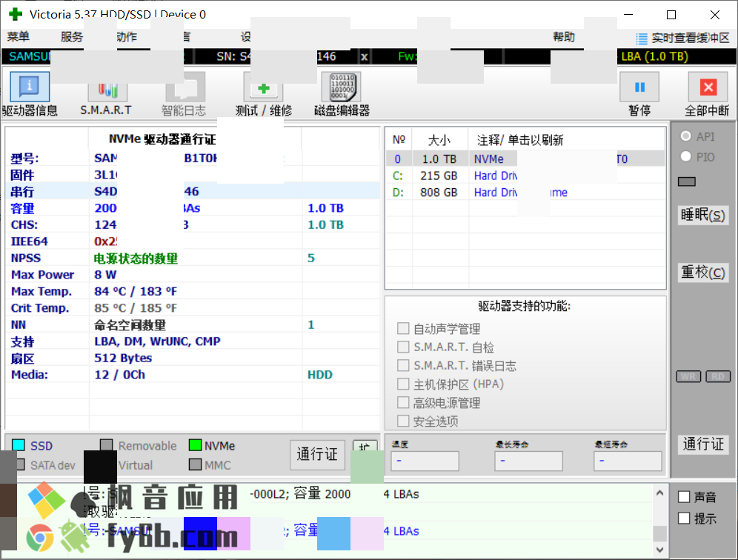738x560 pixels.
Task: Click the Max Power 8 W value
Action: 105,274
